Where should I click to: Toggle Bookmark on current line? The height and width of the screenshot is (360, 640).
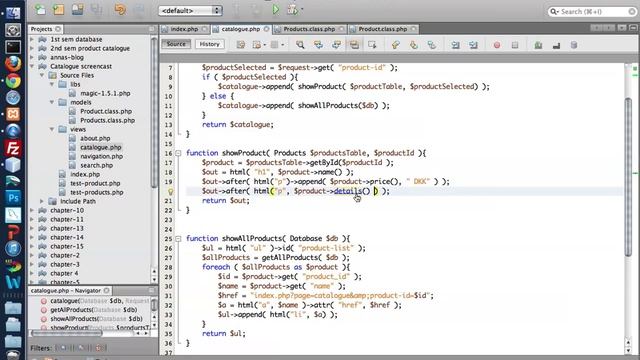tap(431, 45)
